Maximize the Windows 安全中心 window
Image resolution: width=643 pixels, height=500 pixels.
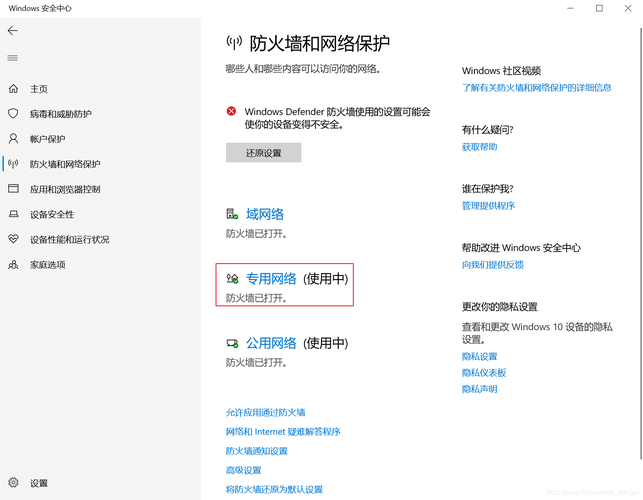tap(599, 8)
